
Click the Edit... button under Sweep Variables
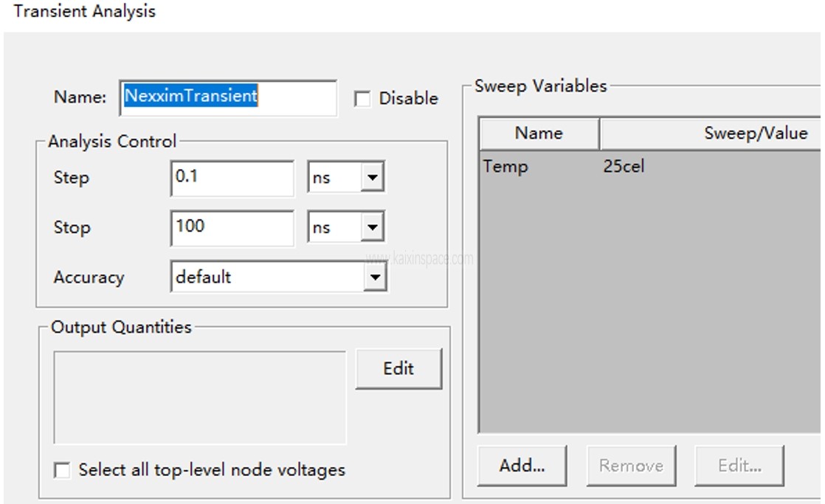739,466
